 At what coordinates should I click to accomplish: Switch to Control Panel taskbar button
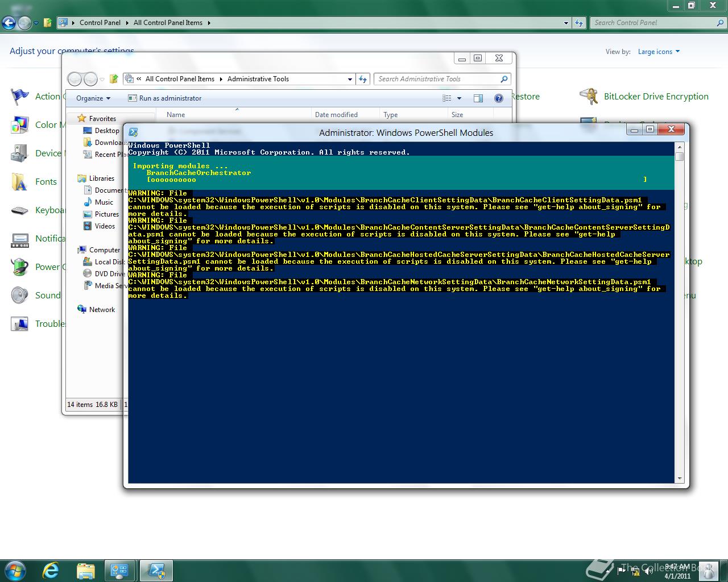point(119,571)
